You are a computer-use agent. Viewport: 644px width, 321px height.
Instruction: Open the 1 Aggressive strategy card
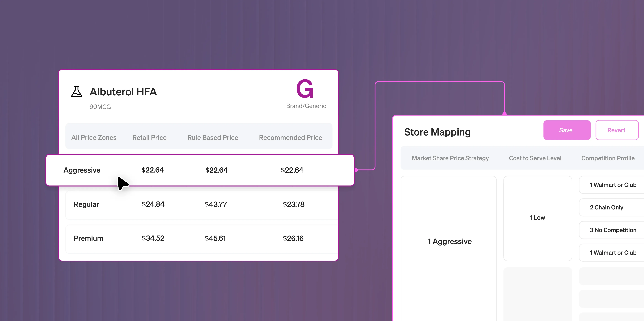(x=449, y=241)
